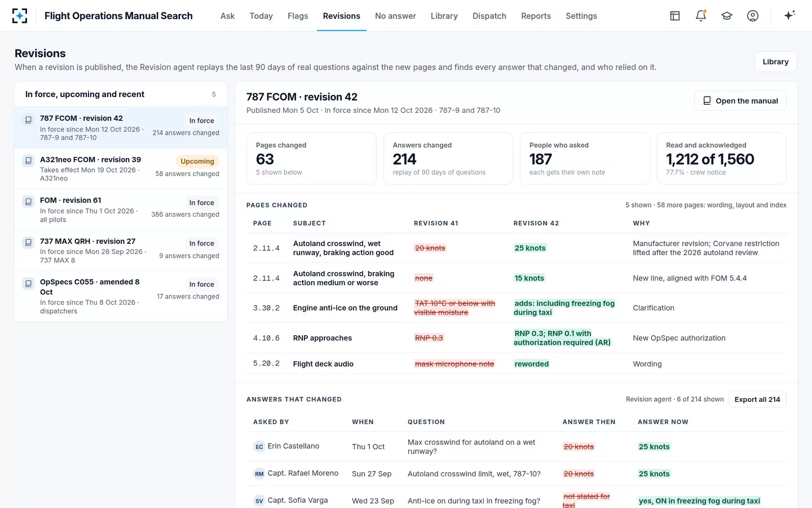This screenshot has width=812, height=508.
Task: Click answer yes, ON in freezing fog during taxi
Action: 699,501
